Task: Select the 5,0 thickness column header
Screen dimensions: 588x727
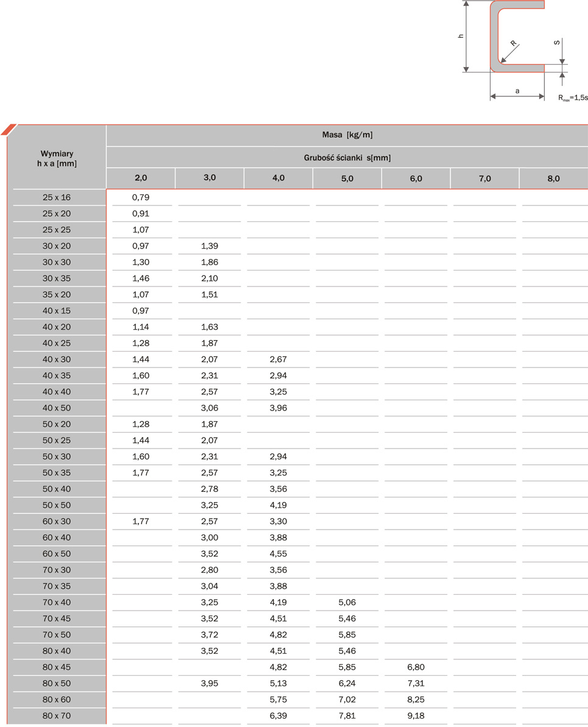Action: click(x=347, y=178)
